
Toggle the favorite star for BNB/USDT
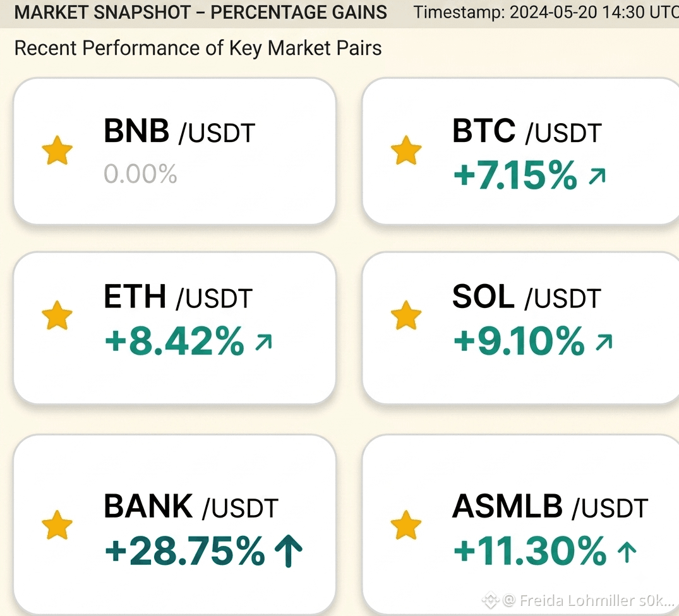pyautogui.click(x=57, y=151)
